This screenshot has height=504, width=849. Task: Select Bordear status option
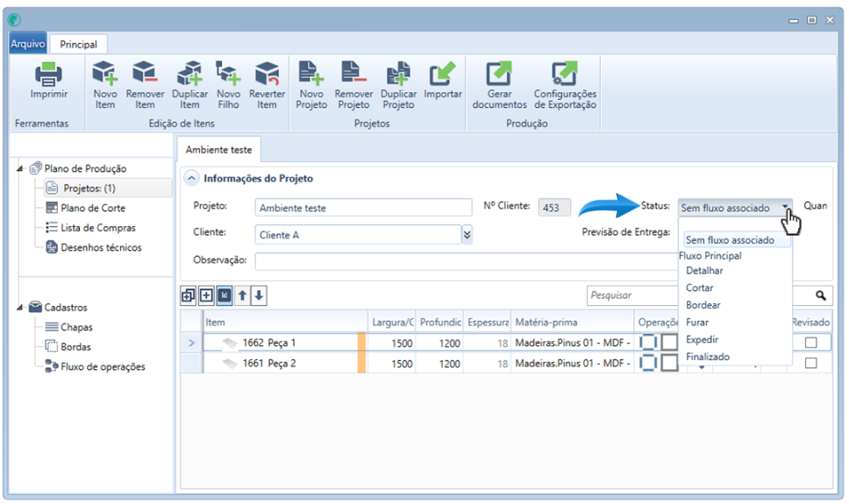703,305
